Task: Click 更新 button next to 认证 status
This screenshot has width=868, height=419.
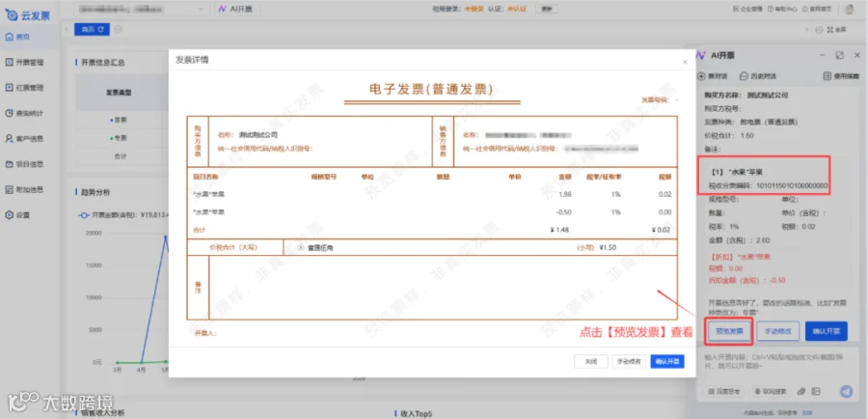Action: [x=547, y=9]
